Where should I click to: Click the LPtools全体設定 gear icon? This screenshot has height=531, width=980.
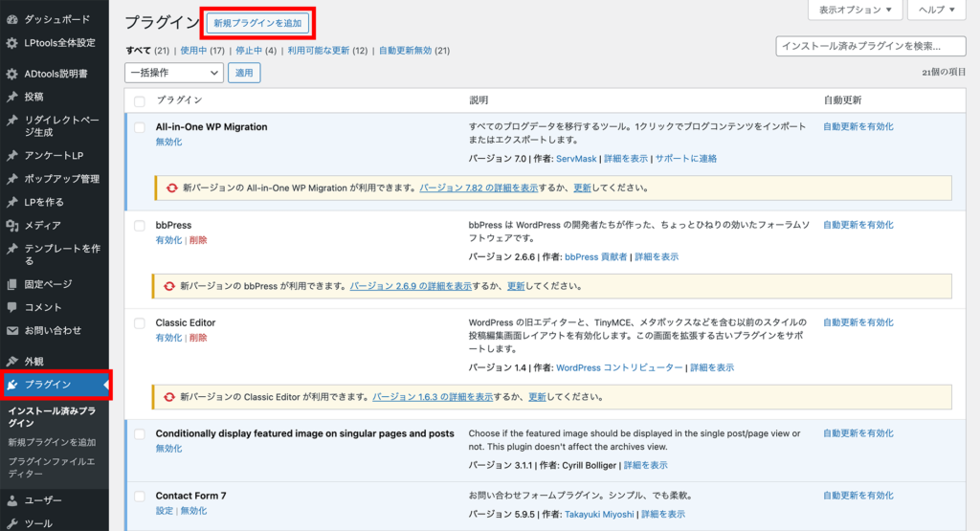point(11,43)
